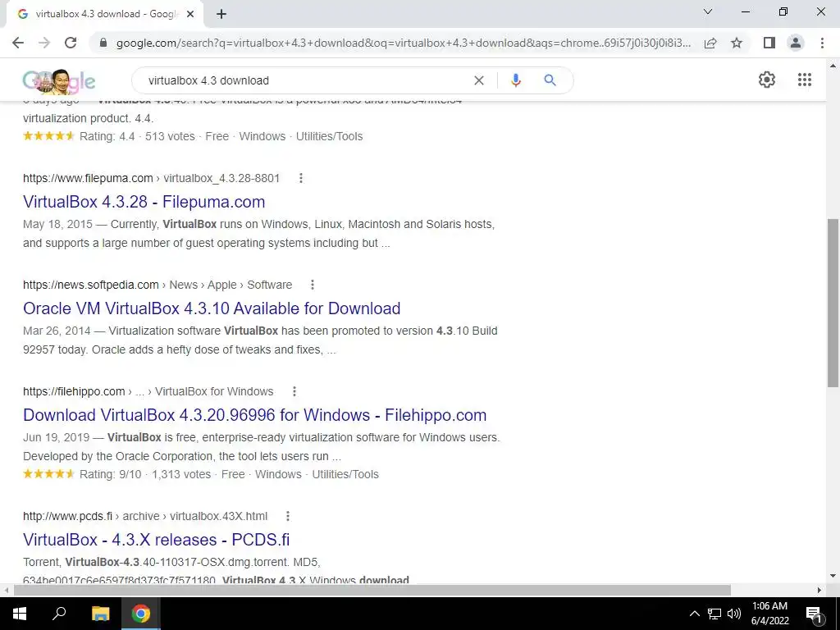Click 'Mar 26, 2014' snippet date

[x=57, y=331]
